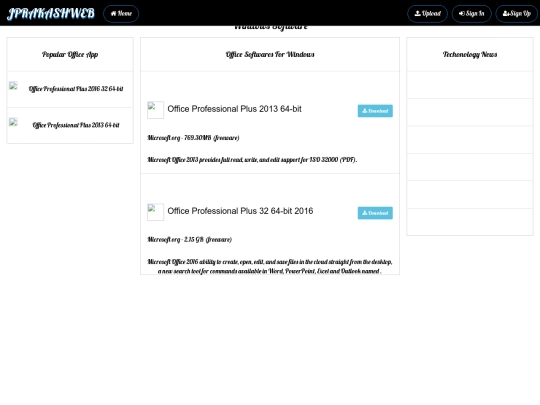540x405 pixels.
Task: Click the Office Professional Plus 32 64-bit 2016 icon image
Action: pyautogui.click(x=155, y=212)
